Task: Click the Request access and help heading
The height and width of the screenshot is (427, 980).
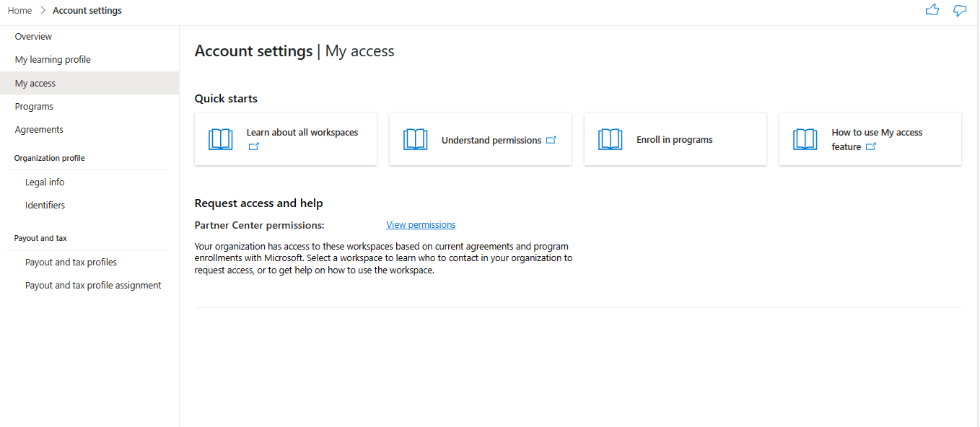Action: click(259, 203)
